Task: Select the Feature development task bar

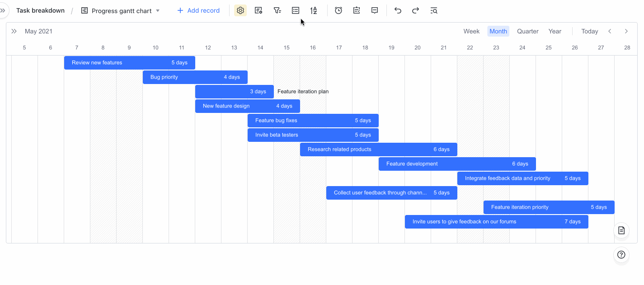Action: click(x=456, y=164)
